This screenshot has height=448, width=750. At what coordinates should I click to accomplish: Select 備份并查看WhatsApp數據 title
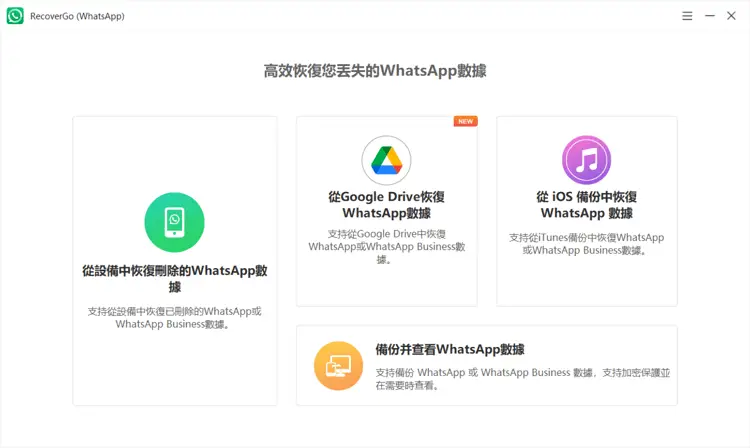(x=450, y=350)
